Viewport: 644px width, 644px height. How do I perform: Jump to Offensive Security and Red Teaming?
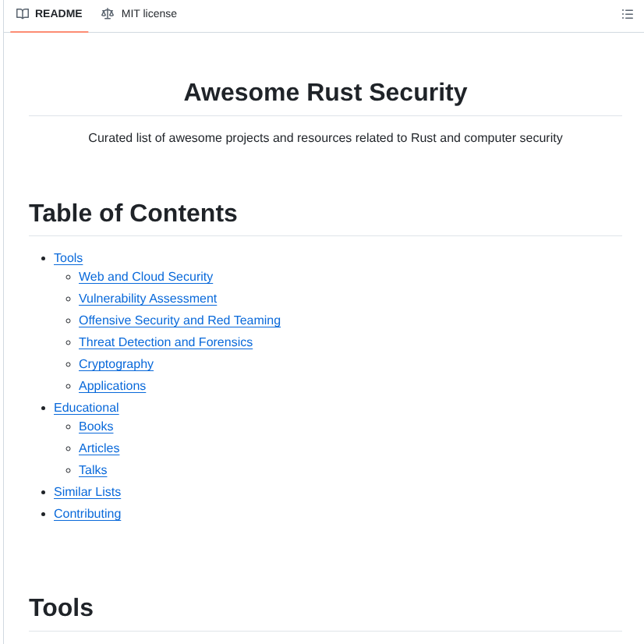point(179,320)
